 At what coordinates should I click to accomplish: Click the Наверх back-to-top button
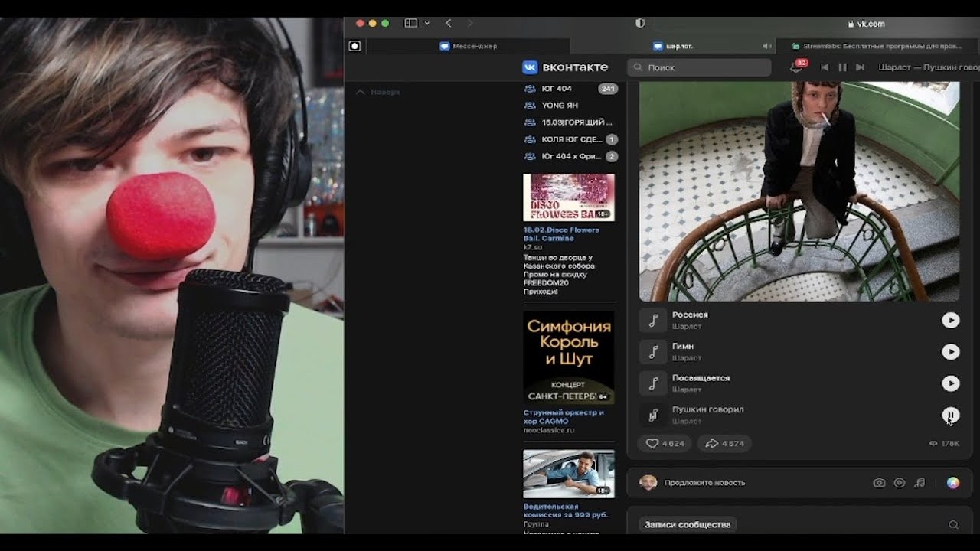click(x=378, y=92)
